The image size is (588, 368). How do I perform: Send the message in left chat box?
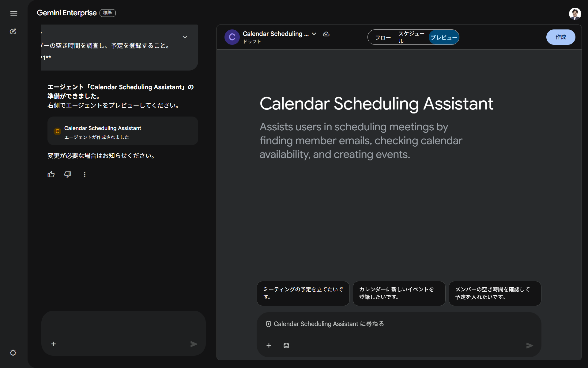tap(194, 344)
